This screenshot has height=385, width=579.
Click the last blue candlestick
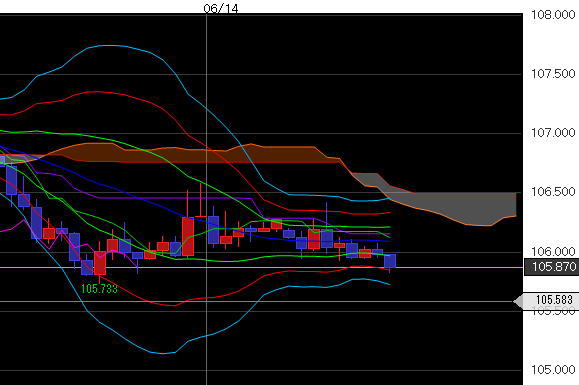click(390, 261)
